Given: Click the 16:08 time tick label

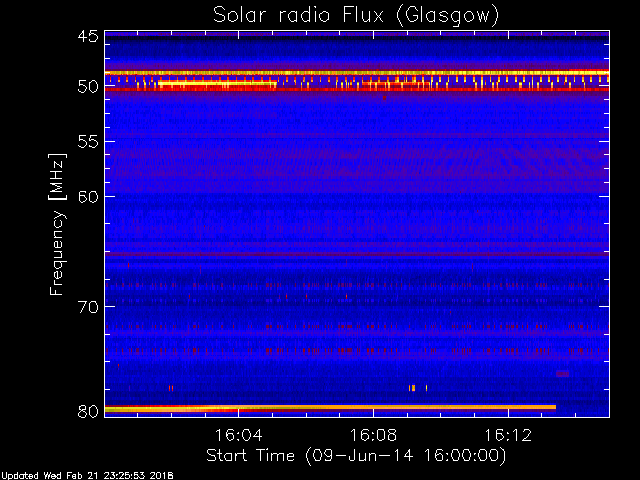Looking at the screenshot, I should 373,435.
